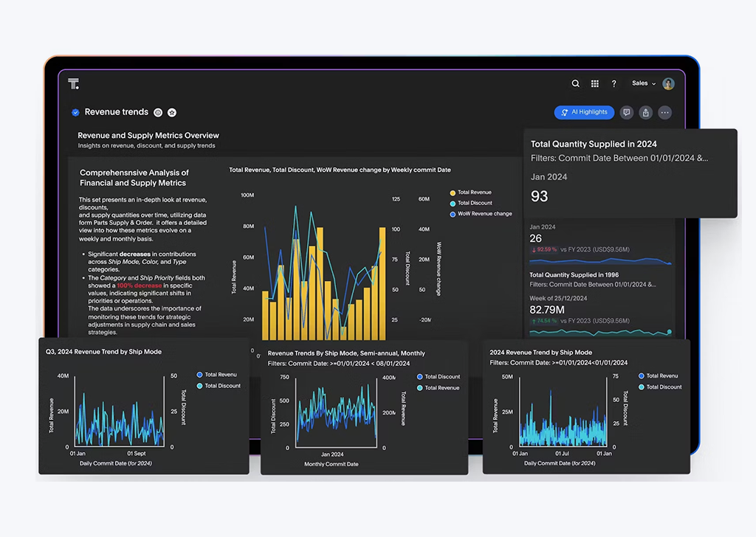Open the apps grid icon
Image resolution: width=756 pixels, height=537 pixels.
click(x=595, y=83)
